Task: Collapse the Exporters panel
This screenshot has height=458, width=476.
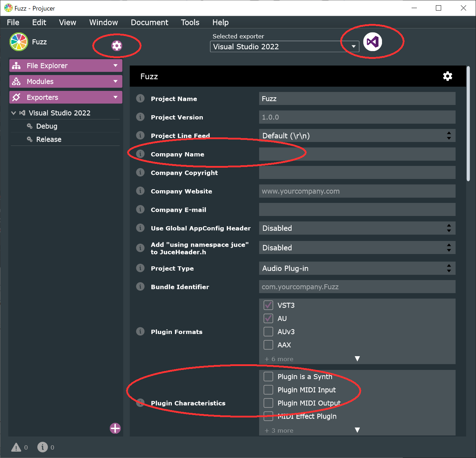Action: [115, 97]
